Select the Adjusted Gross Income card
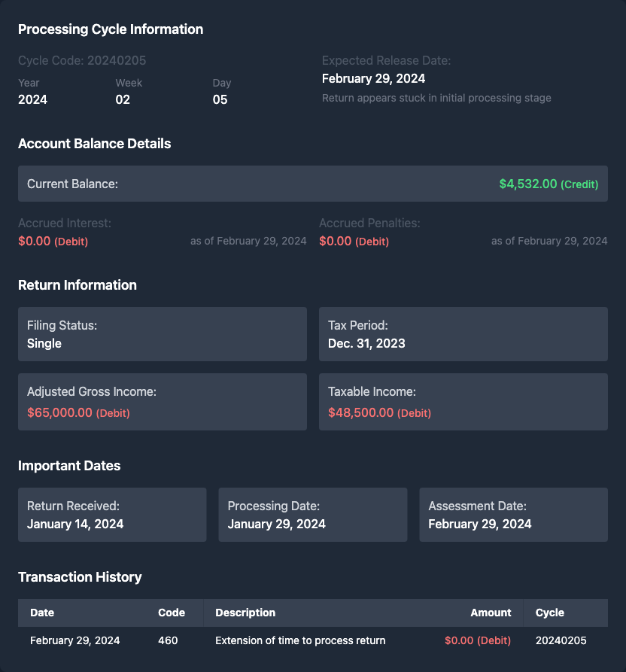This screenshot has width=626, height=672. coord(163,402)
